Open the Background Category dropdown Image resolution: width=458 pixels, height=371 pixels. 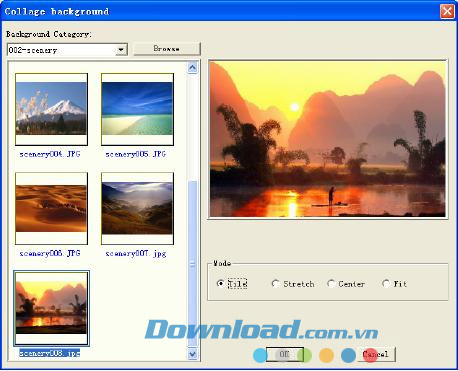coord(67,50)
